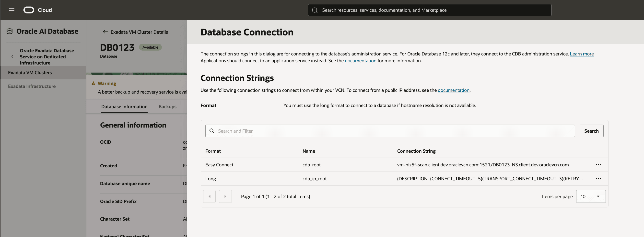Open documentation link for public IP connection
The height and width of the screenshot is (237, 644).
pyautogui.click(x=453, y=90)
